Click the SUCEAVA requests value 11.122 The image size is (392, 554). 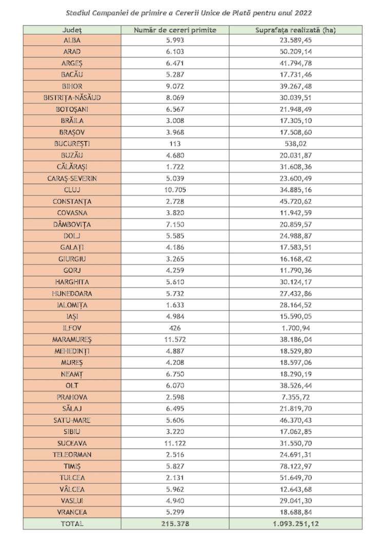tap(175, 443)
